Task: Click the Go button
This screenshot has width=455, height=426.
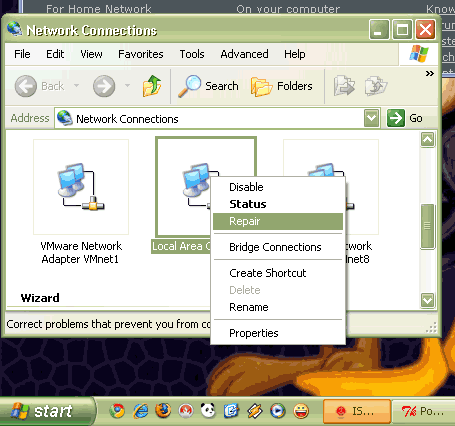Action: [x=405, y=118]
